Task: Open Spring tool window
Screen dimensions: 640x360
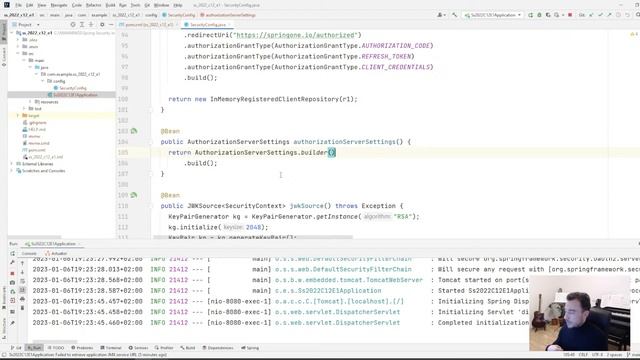Action: pos(250,348)
